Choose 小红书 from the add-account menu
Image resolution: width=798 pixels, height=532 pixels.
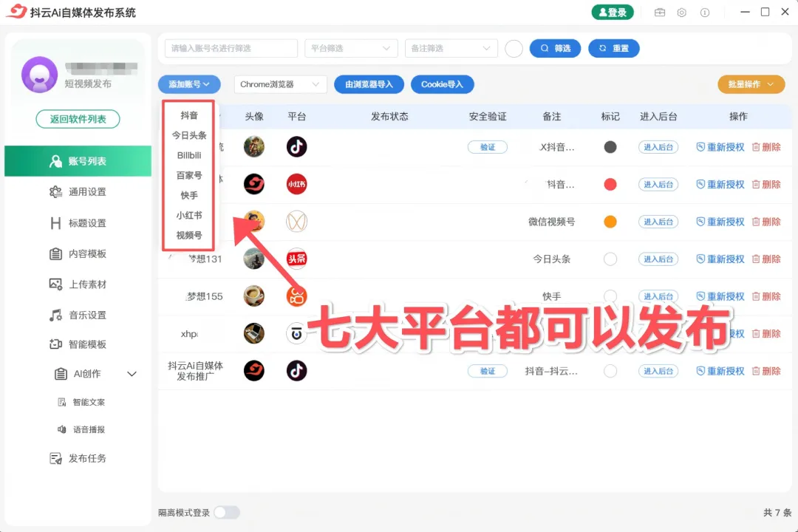pyautogui.click(x=189, y=215)
